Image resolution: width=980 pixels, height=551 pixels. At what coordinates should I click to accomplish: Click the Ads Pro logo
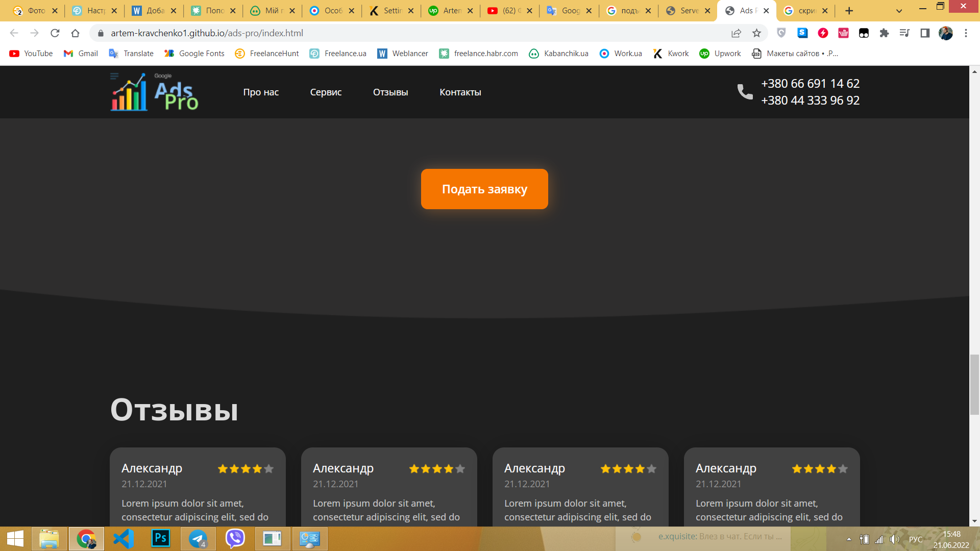click(154, 92)
